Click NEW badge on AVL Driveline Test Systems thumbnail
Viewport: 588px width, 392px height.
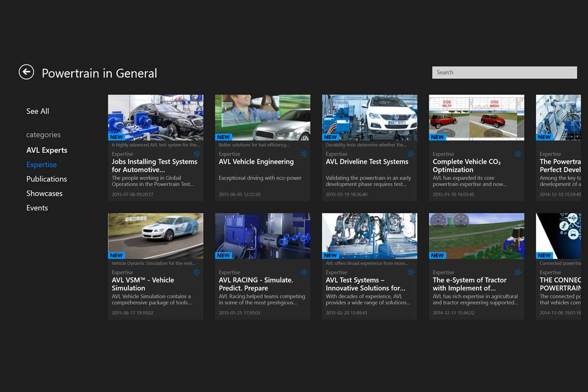tap(331, 137)
